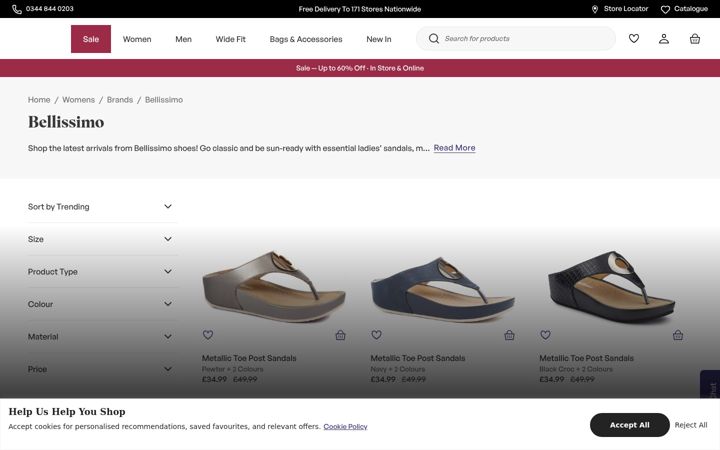The height and width of the screenshot is (450, 720).
Task: Click the Catalogue heart icon
Action: (x=665, y=9)
